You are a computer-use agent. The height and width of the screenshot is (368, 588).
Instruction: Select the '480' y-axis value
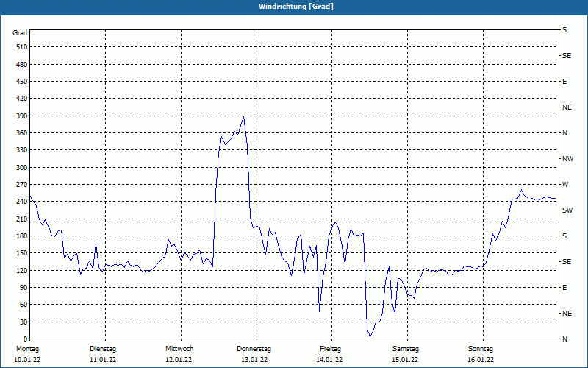22,64
